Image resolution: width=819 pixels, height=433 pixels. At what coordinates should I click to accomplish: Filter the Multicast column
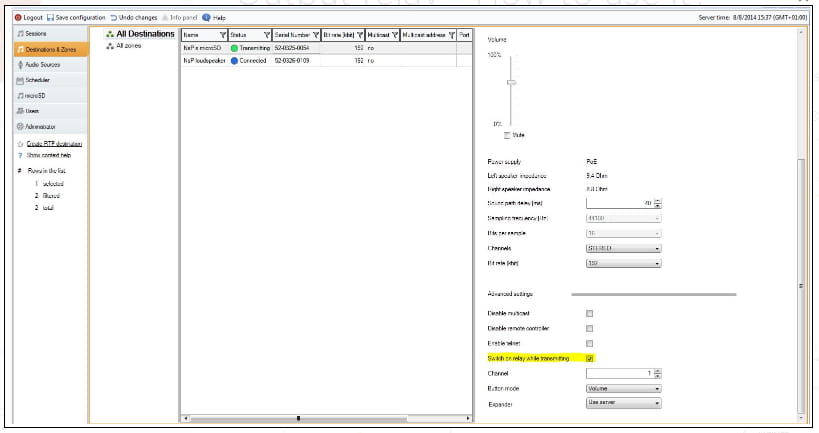395,35
